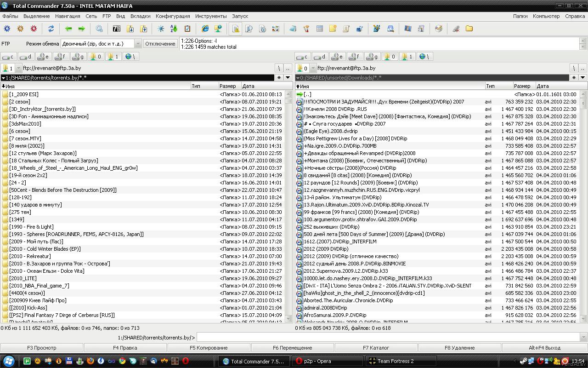
Task: Click F7 Каталог button
Action: 376,348
